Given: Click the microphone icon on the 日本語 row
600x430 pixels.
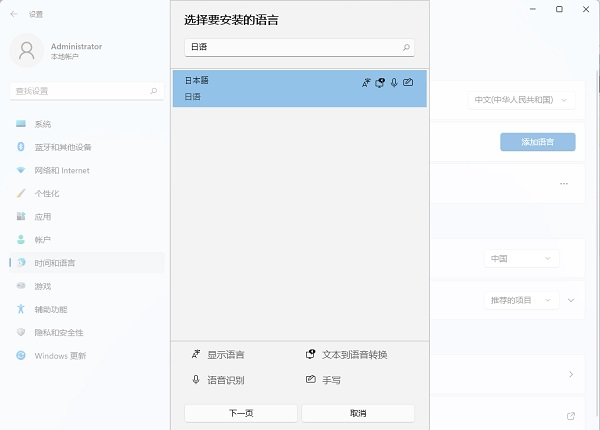Looking at the screenshot, I should 394,82.
